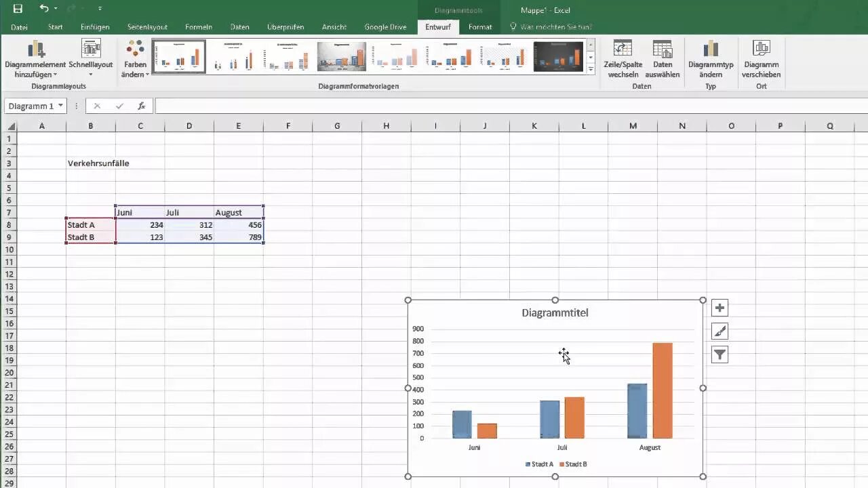The height and width of the screenshot is (488, 868).
Task: Click the 900 value axis label
Action: coord(418,329)
